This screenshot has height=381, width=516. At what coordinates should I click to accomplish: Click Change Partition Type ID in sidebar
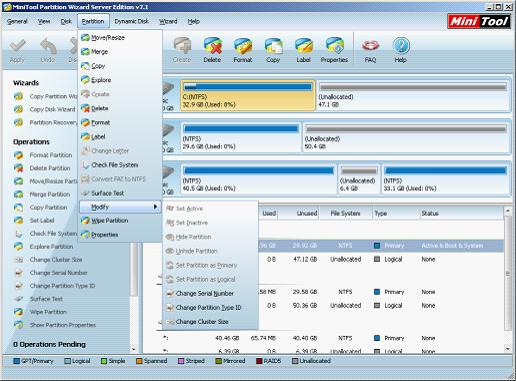[55, 286]
